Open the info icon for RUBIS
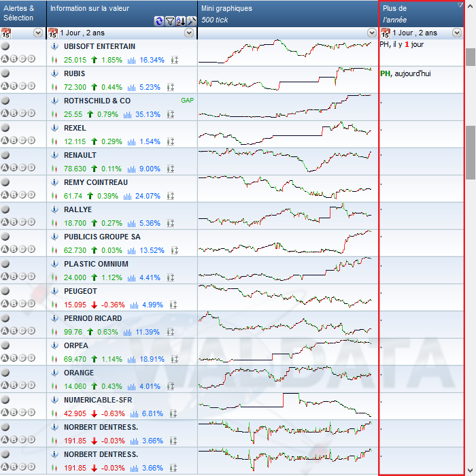 (54, 73)
